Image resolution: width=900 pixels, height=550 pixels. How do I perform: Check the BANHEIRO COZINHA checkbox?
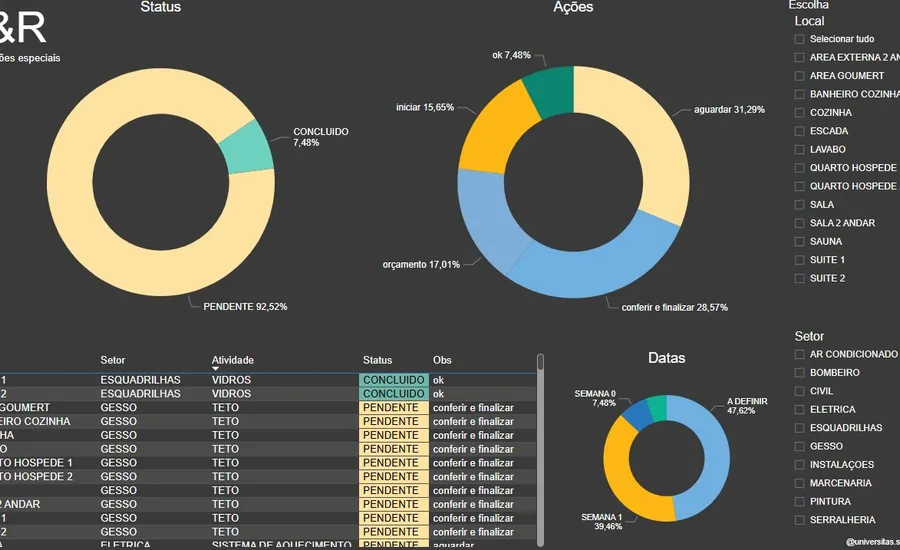pos(799,94)
